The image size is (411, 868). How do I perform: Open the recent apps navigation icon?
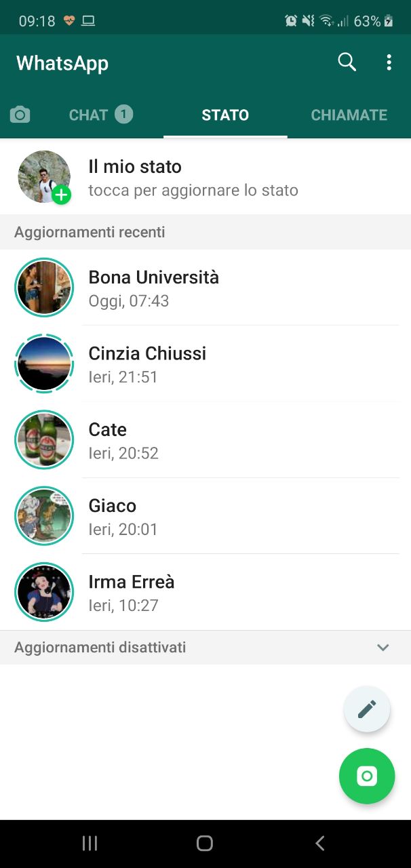click(x=90, y=843)
